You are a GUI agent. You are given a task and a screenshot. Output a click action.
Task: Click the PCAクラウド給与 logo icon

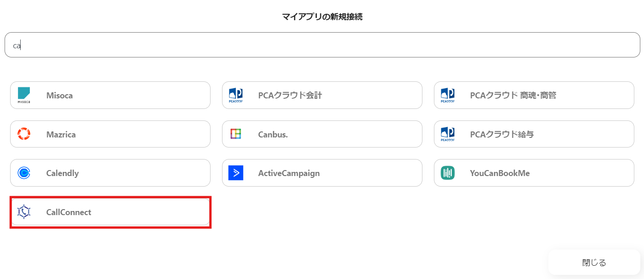click(448, 134)
